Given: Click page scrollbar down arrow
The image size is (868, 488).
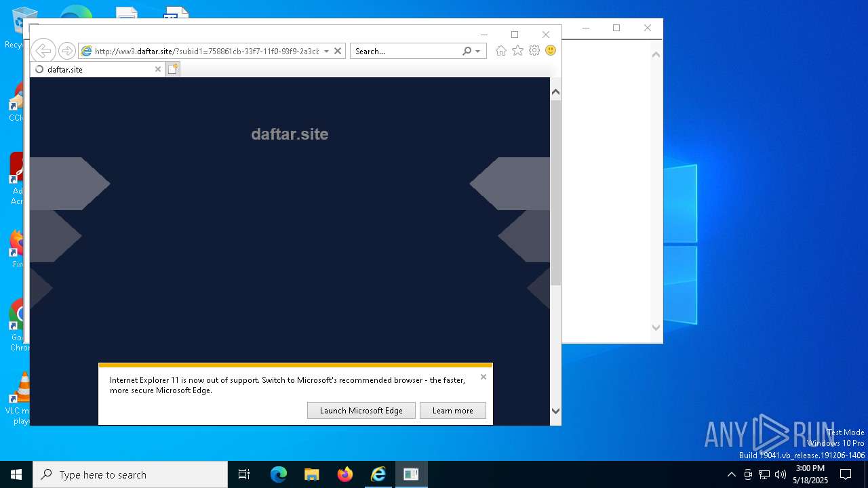Looking at the screenshot, I should (x=555, y=411).
